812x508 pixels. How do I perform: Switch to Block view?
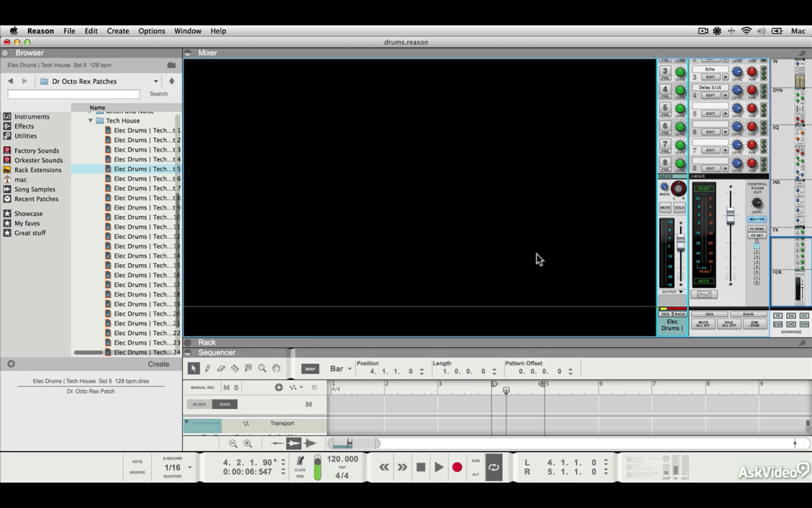199,404
